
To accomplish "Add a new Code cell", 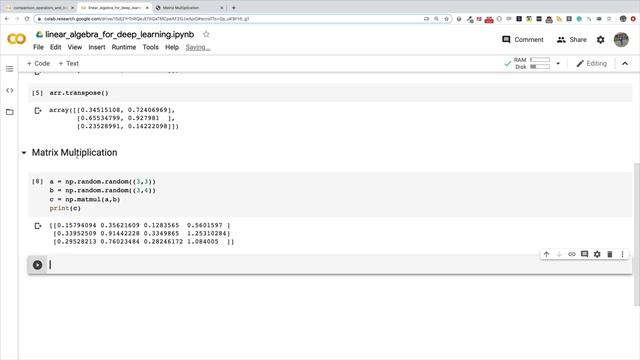I will [x=38, y=64].
